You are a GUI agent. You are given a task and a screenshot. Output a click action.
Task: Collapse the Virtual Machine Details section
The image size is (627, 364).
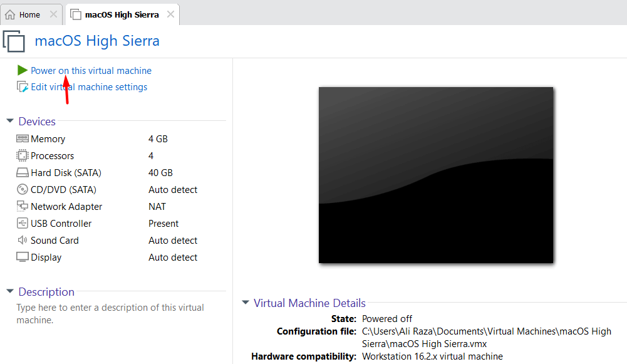click(x=246, y=303)
